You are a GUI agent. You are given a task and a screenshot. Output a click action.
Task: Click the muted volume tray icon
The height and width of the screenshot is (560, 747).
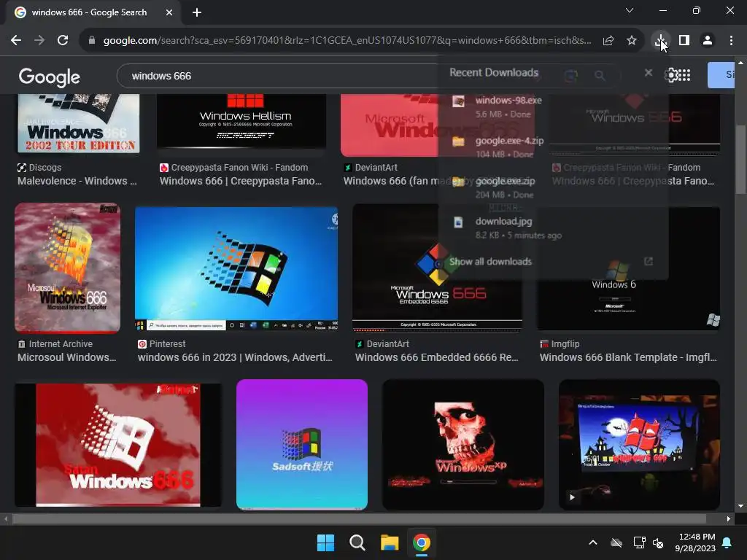[658, 542]
